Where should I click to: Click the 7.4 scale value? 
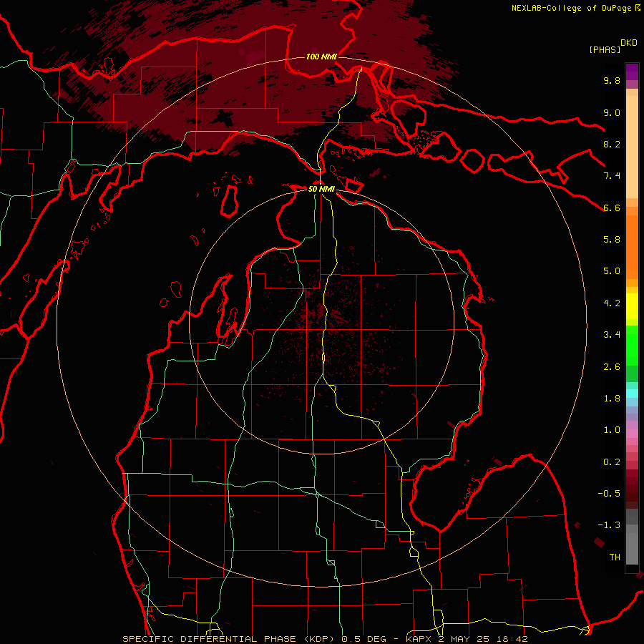(x=612, y=176)
